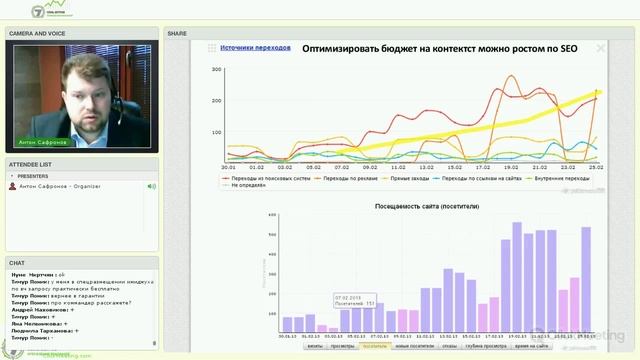640x360 pixels.
Task: Switch to the время на сайте tab
Action: click(531, 346)
